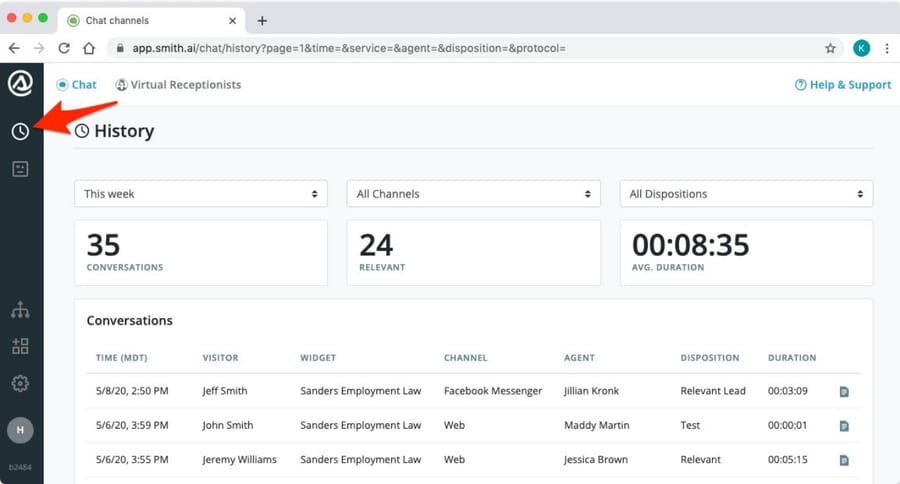Go forward in browser

click(x=39, y=48)
